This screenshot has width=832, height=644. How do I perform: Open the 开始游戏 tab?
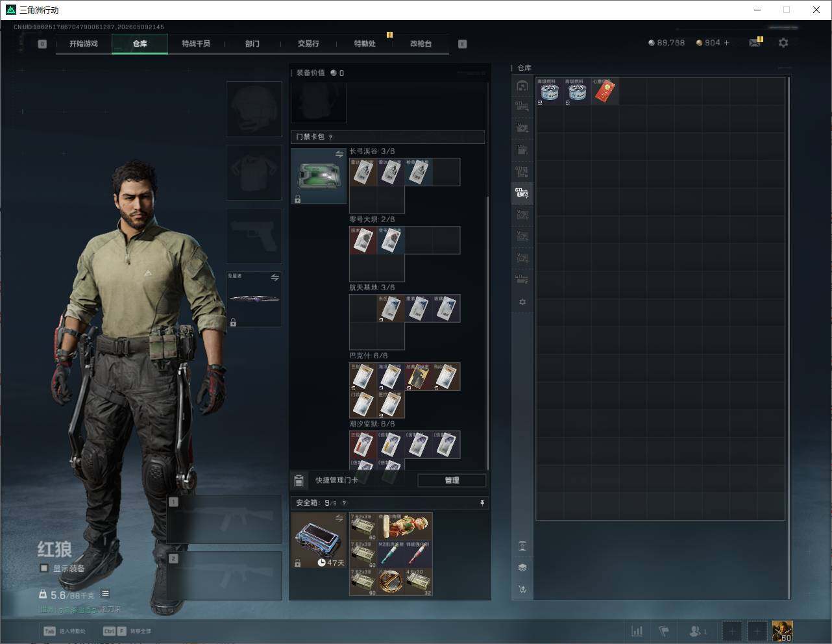84,43
